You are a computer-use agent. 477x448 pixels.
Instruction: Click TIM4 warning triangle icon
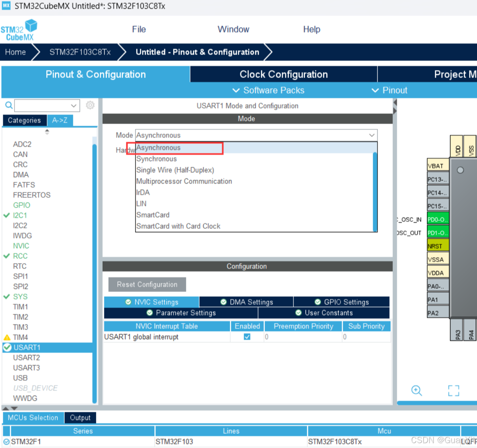7,337
